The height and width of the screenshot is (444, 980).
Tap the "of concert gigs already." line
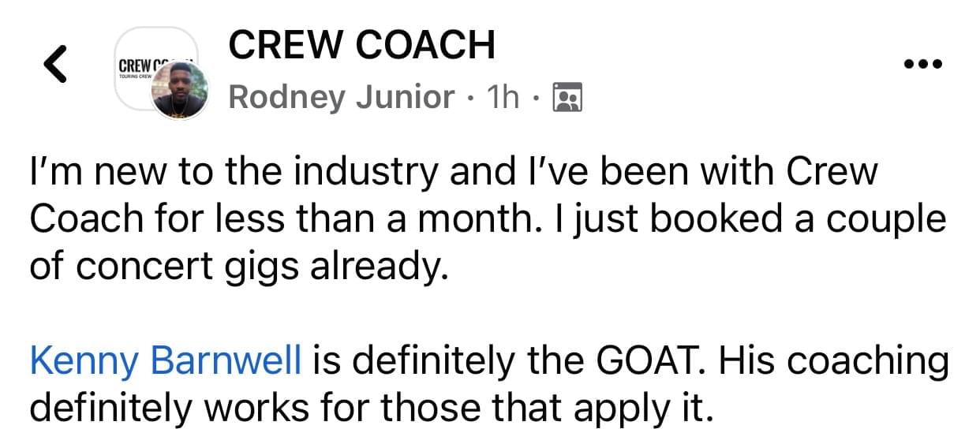238,267
